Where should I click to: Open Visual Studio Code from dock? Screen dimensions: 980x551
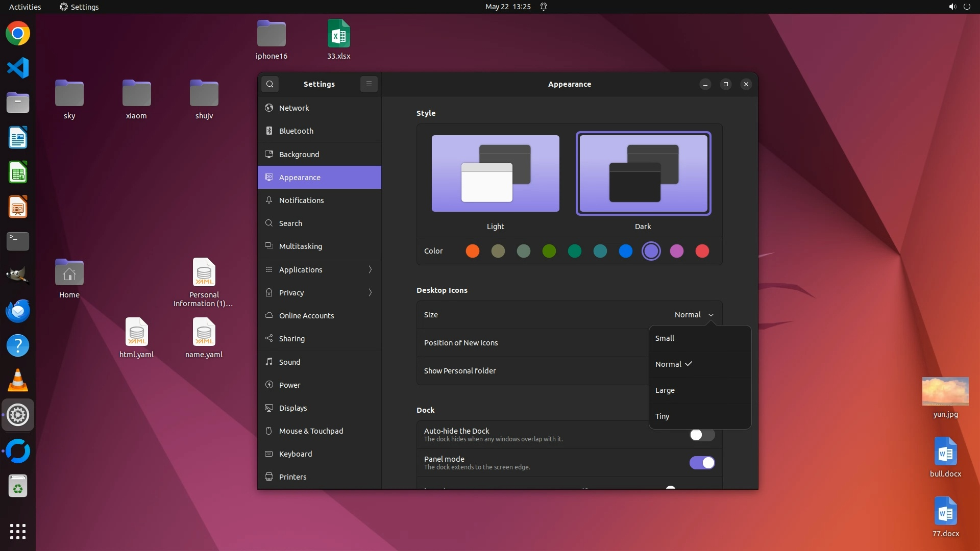click(18, 68)
